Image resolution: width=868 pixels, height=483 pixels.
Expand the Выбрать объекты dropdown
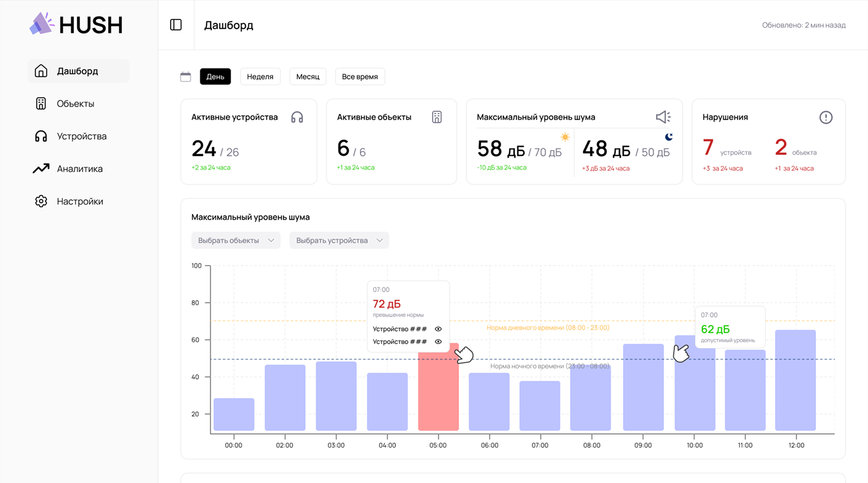(236, 241)
